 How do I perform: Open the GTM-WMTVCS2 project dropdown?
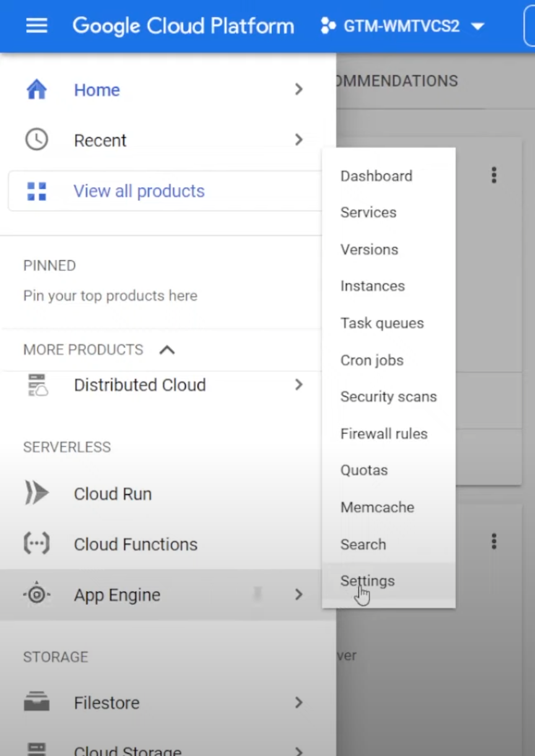click(402, 26)
